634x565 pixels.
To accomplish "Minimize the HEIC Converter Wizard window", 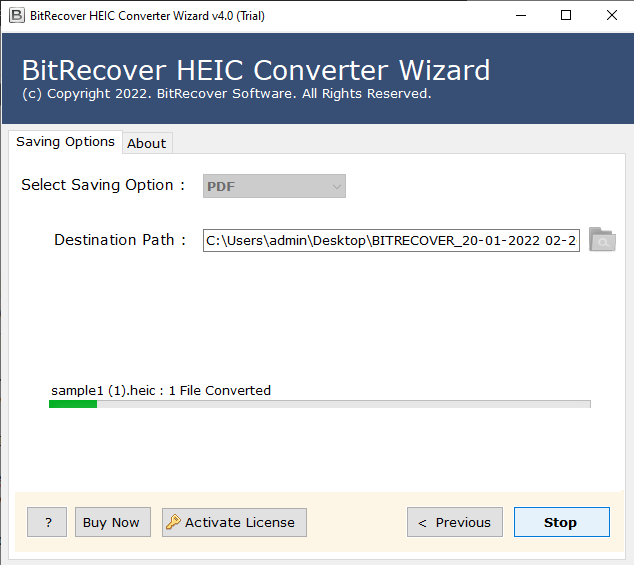I will click(521, 16).
